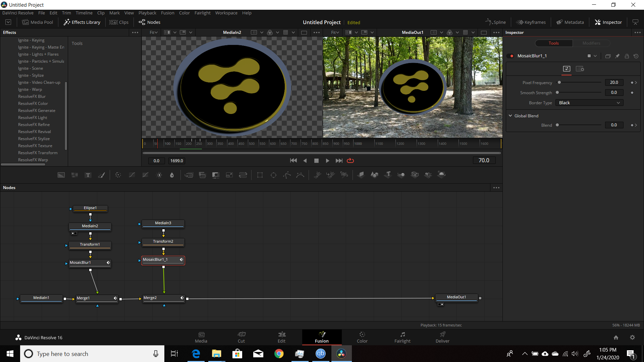Collapse the Global Blend section

pyautogui.click(x=511, y=116)
